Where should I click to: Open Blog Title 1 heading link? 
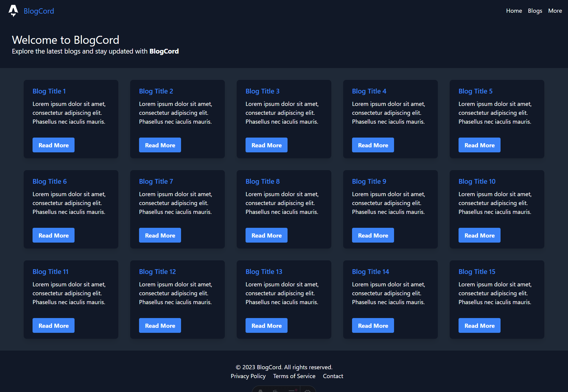click(x=49, y=91)
